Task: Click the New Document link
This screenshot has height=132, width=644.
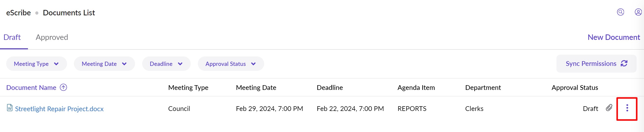Action: coord(614,37)
